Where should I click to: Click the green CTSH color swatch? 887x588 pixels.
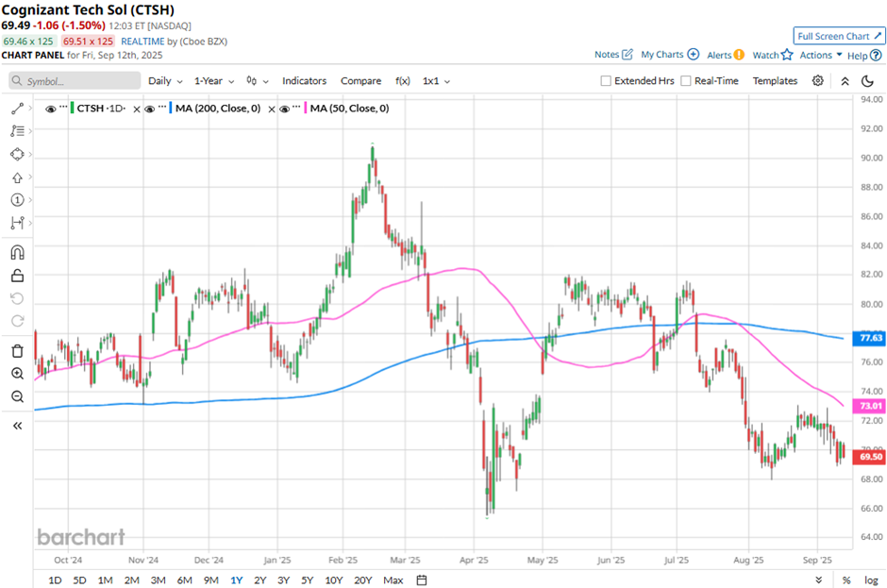[73, 109]
